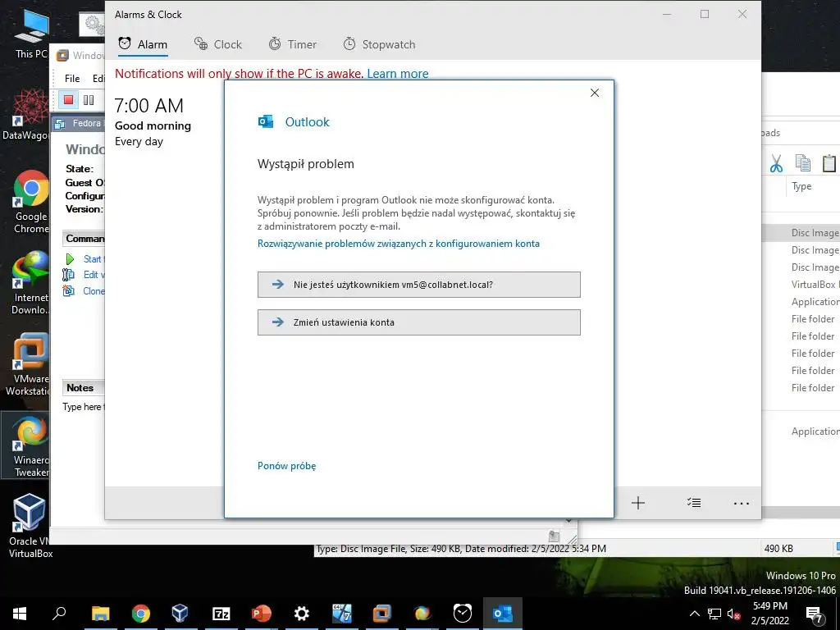This screenshot has width=840, height=630.
Task: Click the Clone command in VMware
Action: 84,291
